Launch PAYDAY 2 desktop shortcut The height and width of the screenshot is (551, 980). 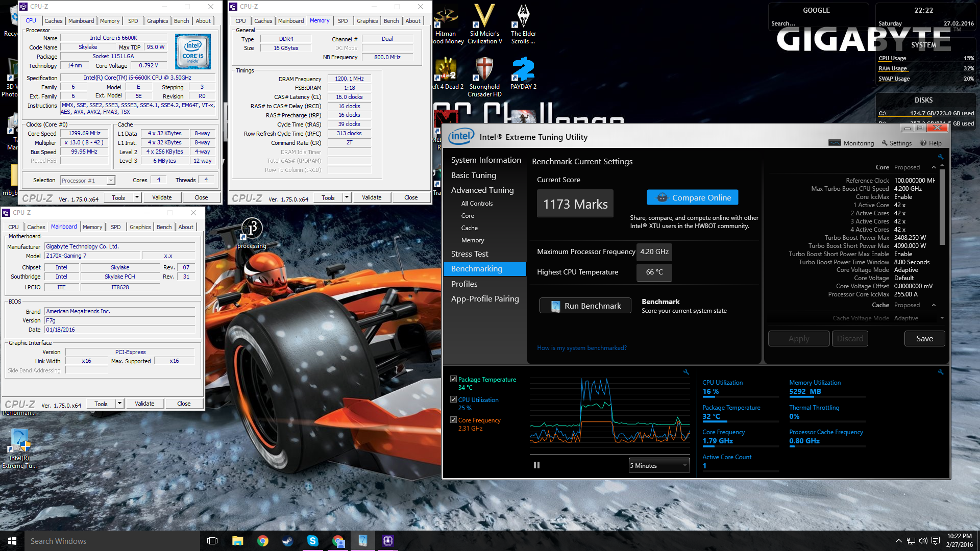pyautogui.click(x=523, y=74)
